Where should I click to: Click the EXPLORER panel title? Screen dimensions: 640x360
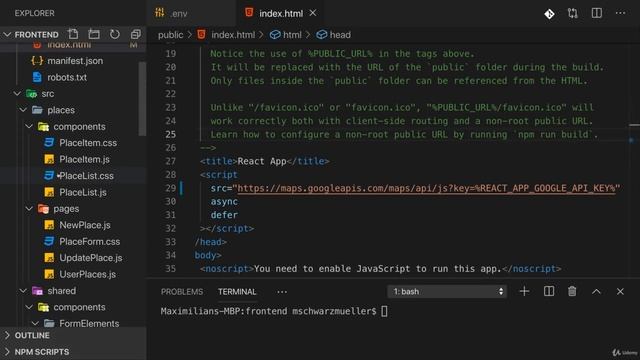[35, 13]
